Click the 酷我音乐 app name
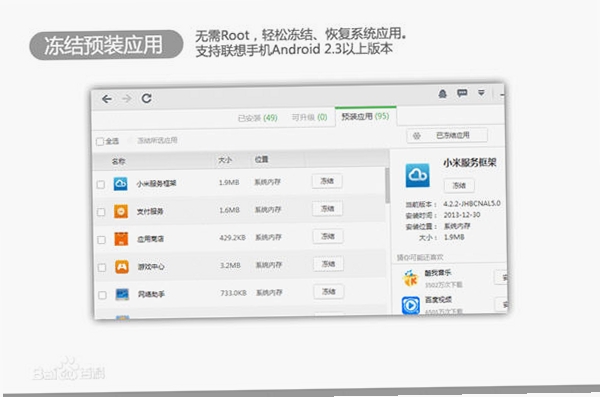600x397 pixels. pyautogui.click(x=438, y=273)
